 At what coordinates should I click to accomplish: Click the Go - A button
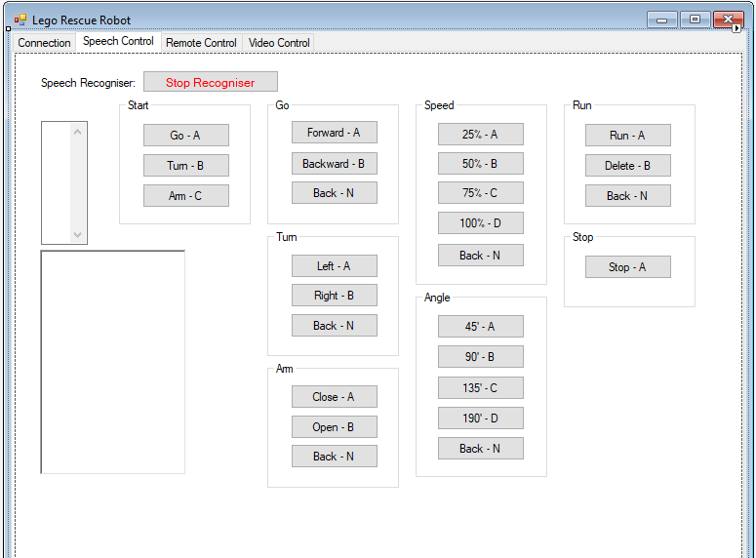coord(185,136)
